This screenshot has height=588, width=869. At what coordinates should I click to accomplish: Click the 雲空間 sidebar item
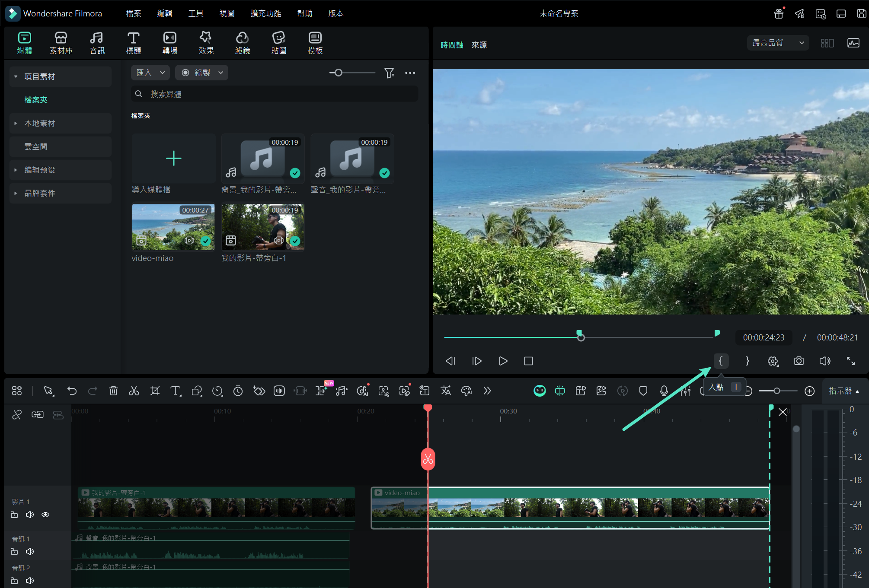(x=36, y=146)
